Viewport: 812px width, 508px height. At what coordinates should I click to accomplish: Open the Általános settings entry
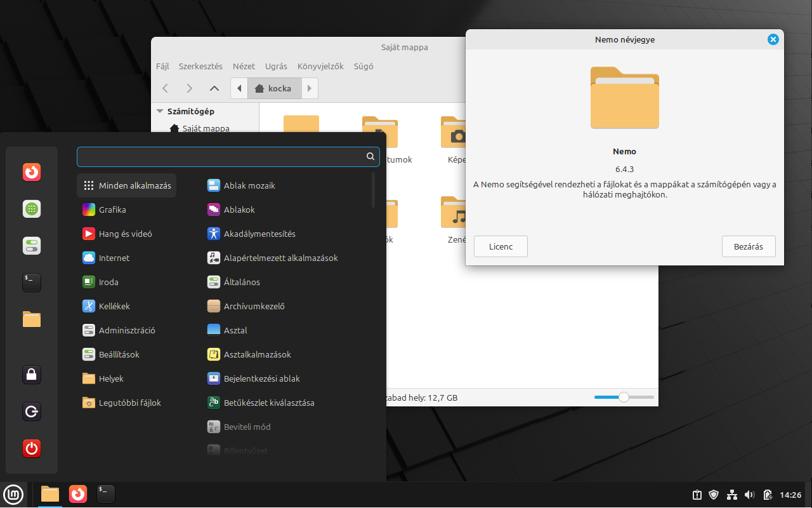click(x=286, y=282)
